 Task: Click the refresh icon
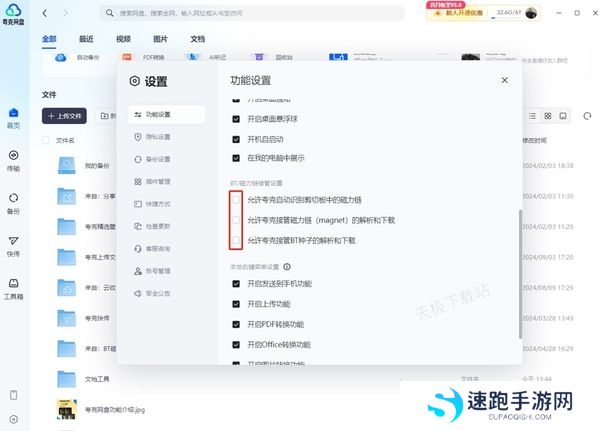tap(587, 116)
